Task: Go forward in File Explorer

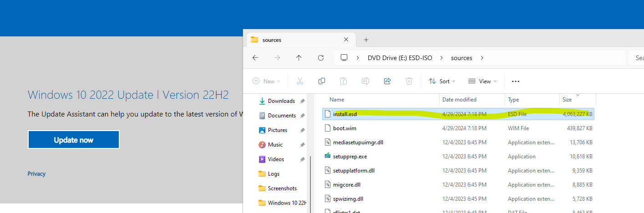Action: coord(277,58)
